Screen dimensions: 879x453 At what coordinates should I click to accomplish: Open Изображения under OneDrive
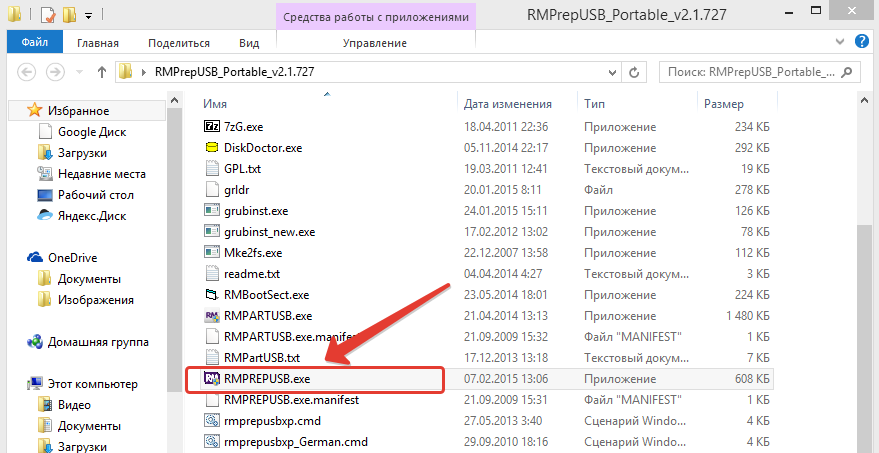96,300
